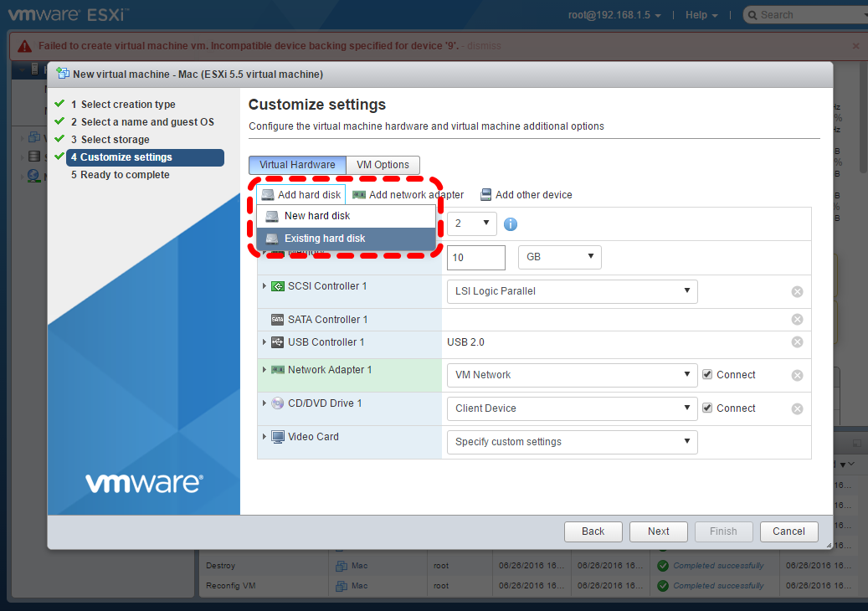Click the SATA Controller 1 icon

pyautogui.click(x=277, y=320)
